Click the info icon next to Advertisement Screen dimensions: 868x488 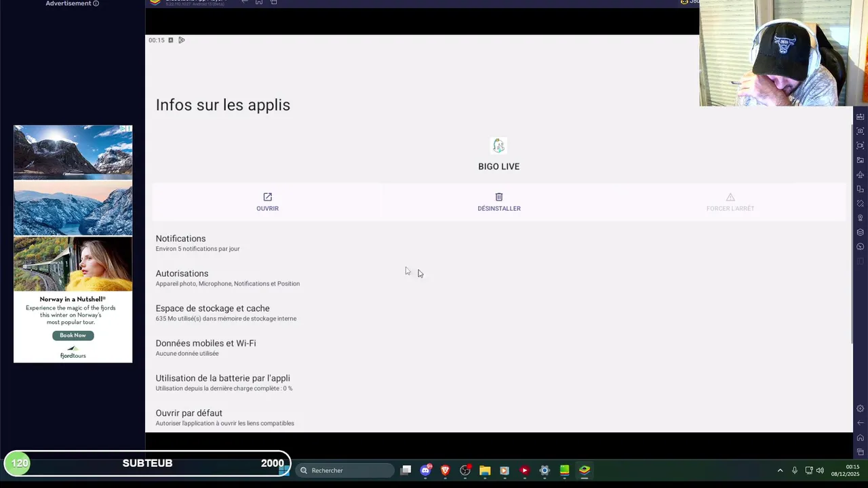(96, 3)
